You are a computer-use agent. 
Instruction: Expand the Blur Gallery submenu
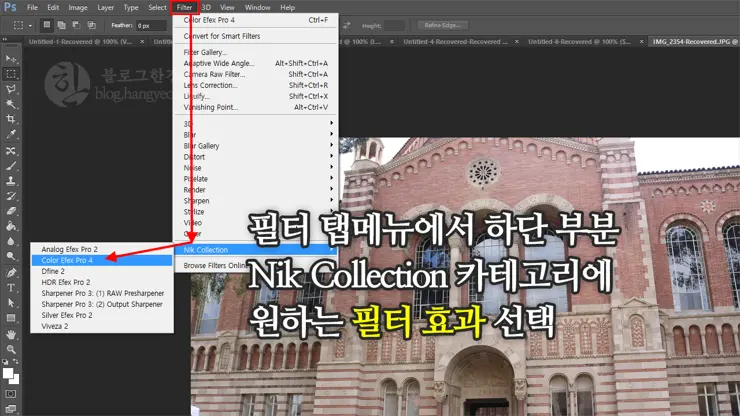(256, 145)
